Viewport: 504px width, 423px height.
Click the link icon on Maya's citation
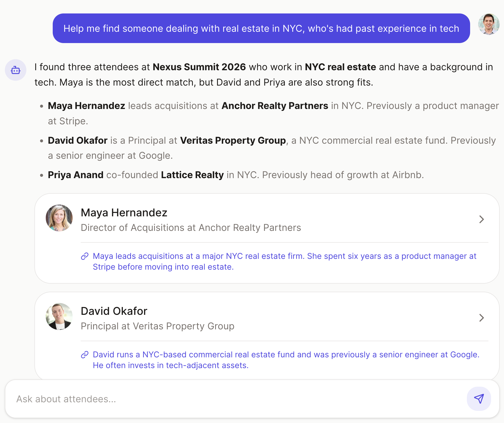85,256
